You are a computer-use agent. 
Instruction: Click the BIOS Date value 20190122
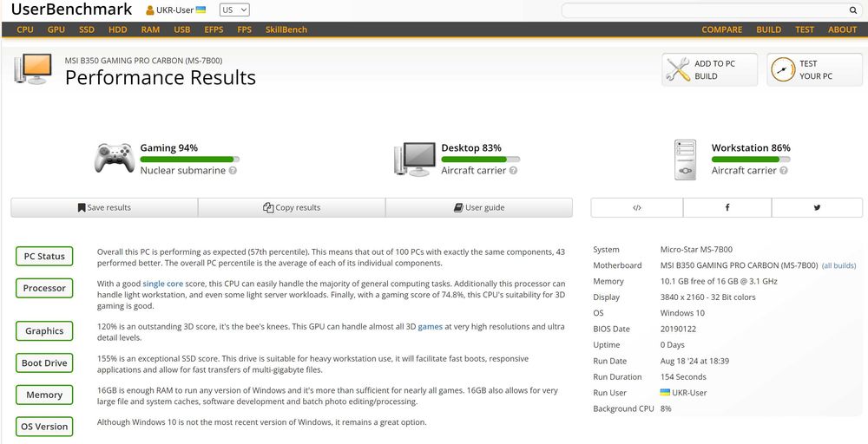tap(678, 329)
